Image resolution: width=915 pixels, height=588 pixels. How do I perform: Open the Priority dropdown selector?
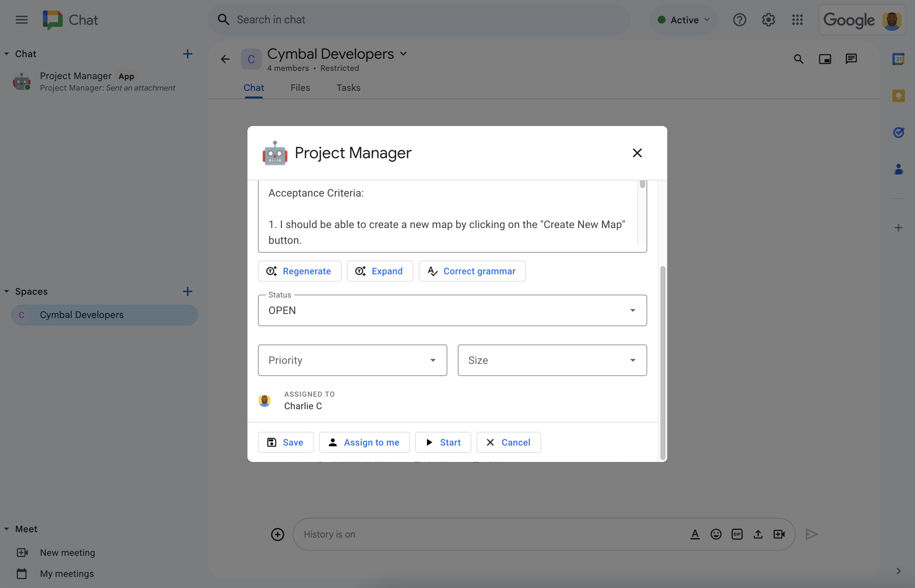(x=352, y=360)
